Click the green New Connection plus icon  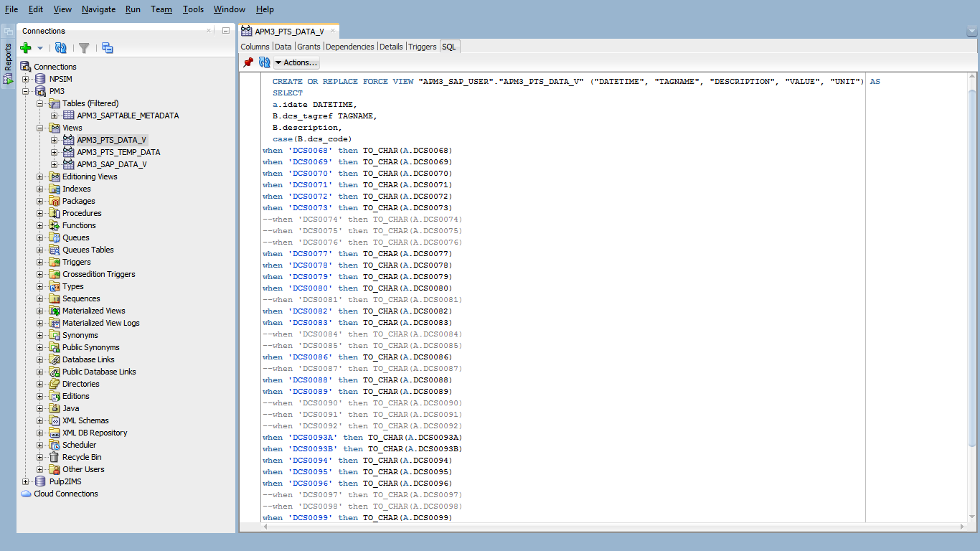click(x=26, y=48)
